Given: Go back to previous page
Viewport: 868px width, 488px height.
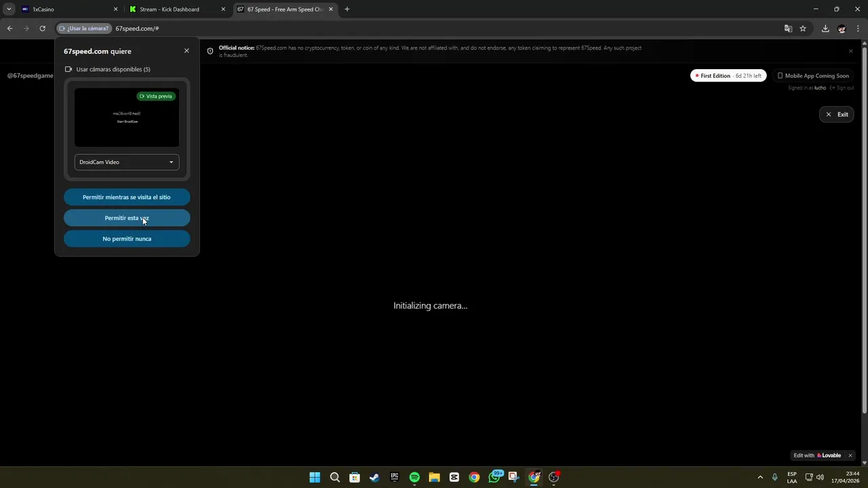Looking at the screenshot, I should [x=9, y=28].
